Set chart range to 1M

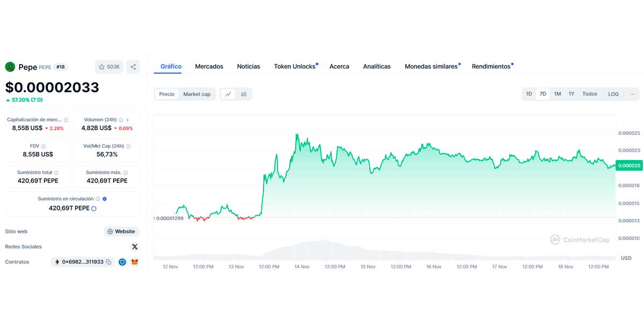coord(557,94)
